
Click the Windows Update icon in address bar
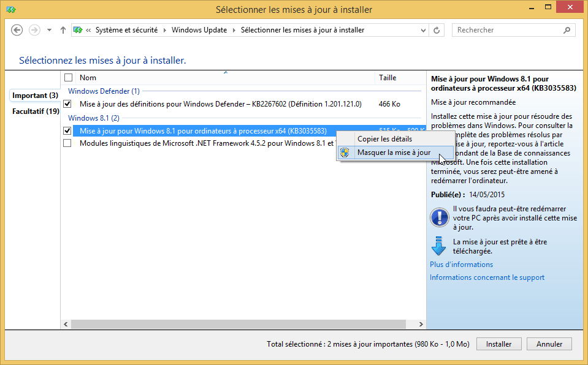pyautogui.click(x=78, y=30)
